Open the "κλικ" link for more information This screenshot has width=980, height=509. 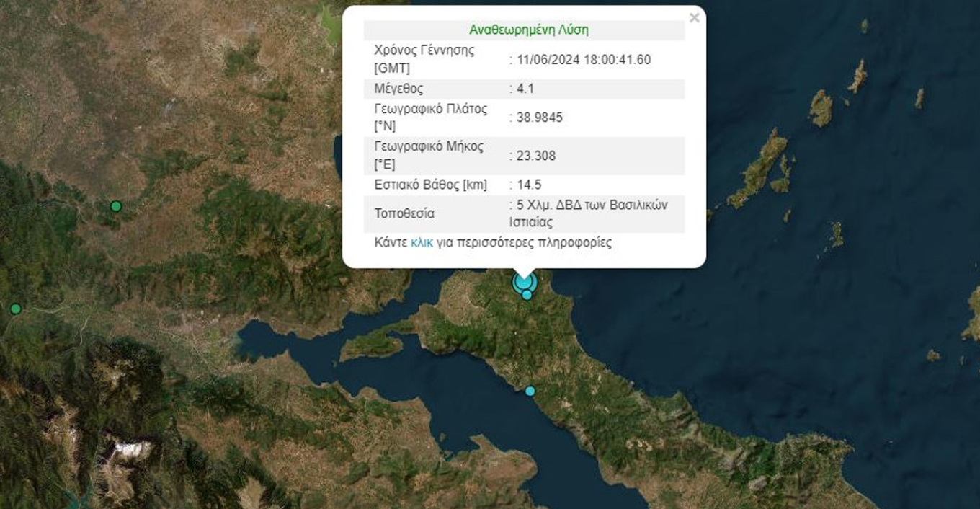[422, 243]
